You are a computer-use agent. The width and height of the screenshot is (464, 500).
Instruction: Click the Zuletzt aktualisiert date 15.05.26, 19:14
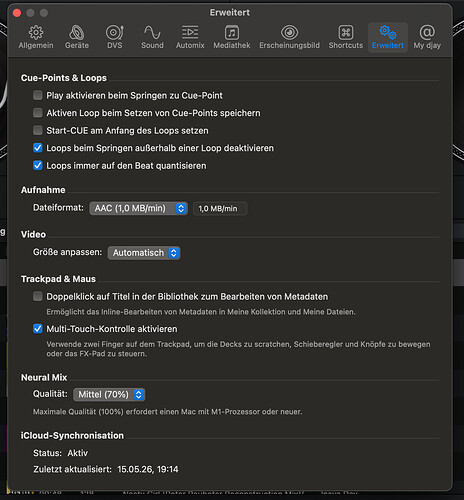tap(148, 469)
